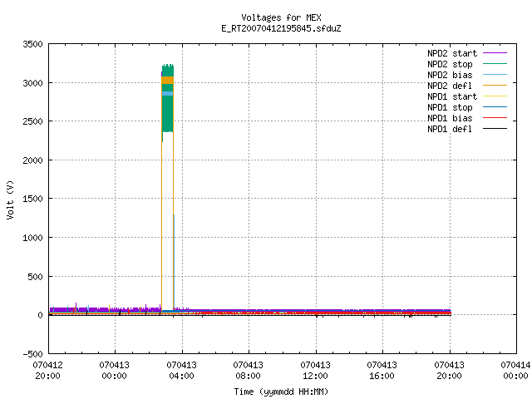The width and height of the screenshot is (532, 399).
Task: Click the light blue NPD2 bias band
Action: 168,93
